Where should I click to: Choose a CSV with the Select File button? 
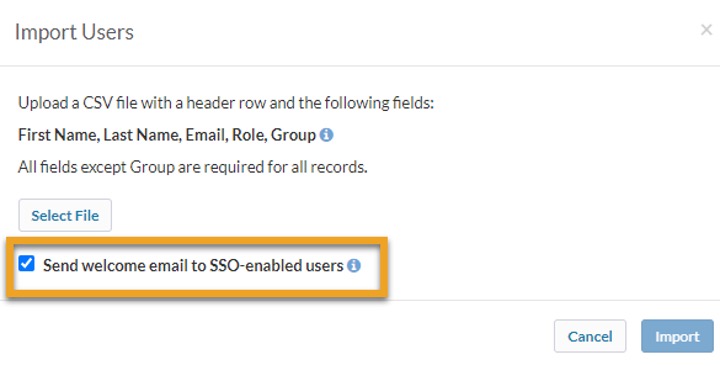[65, 215]
